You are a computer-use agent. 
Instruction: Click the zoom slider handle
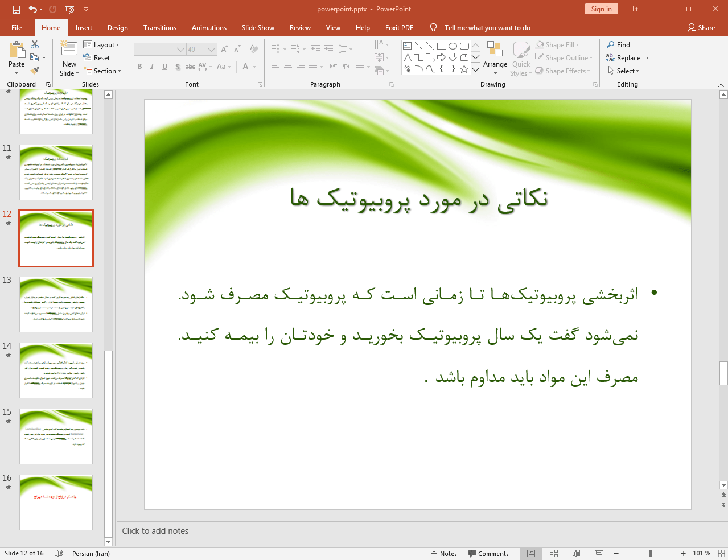coord(650,553)
